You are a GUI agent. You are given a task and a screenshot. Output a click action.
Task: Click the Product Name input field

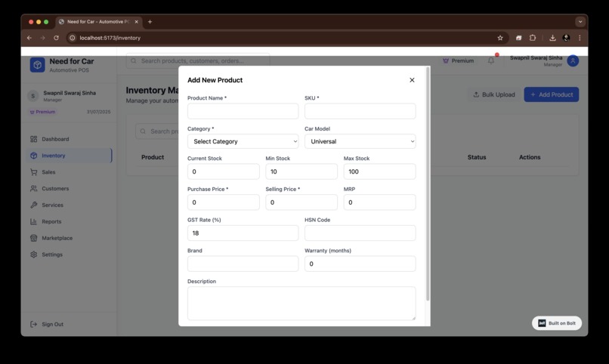(243, 111)
